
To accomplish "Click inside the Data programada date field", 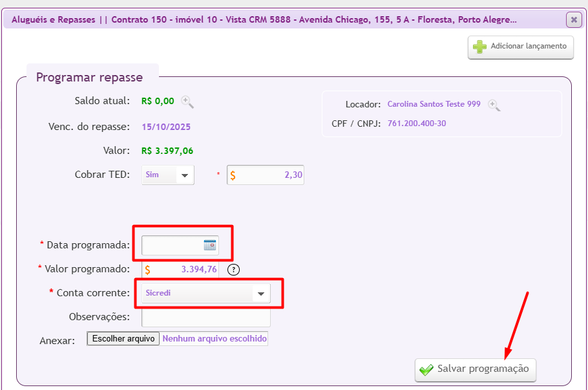I will [x=171, y=245].
